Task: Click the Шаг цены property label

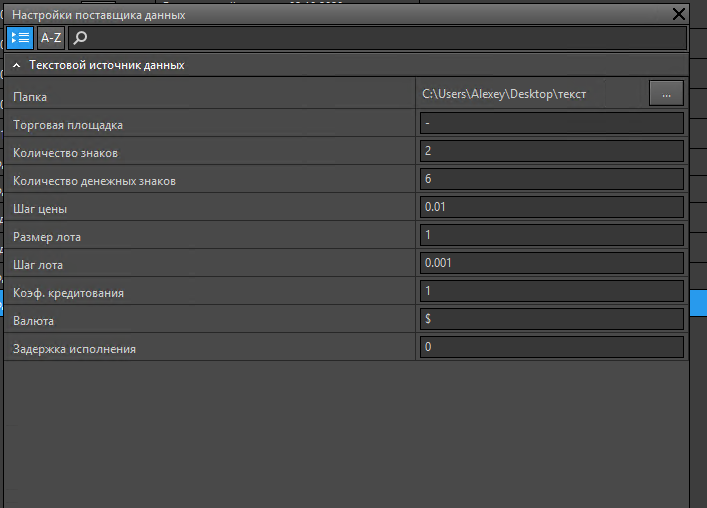Action: pos(40,209)
